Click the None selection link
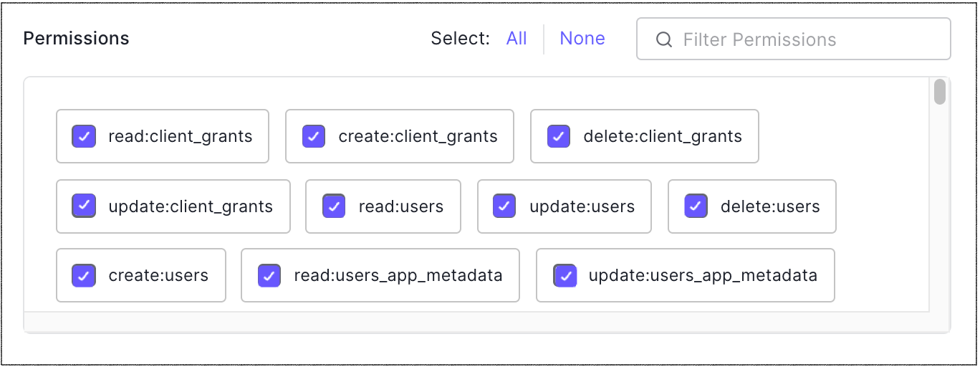 pos(582,39)
